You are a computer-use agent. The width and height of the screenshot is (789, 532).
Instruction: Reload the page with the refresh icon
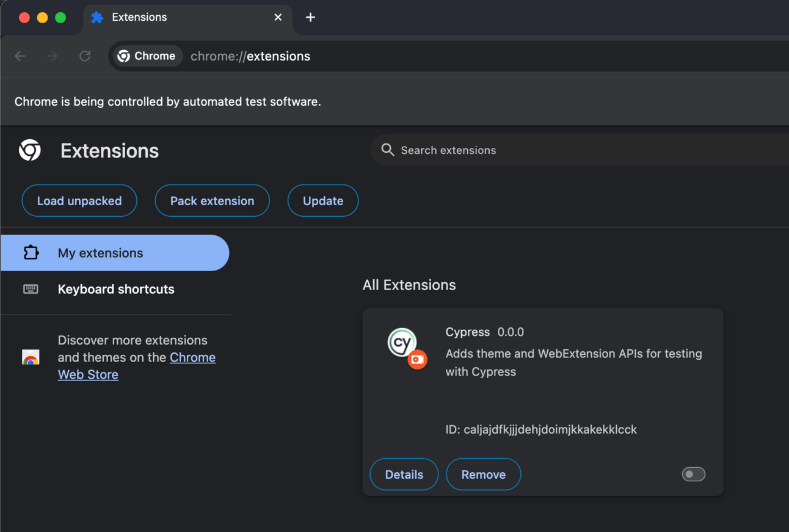85,56
